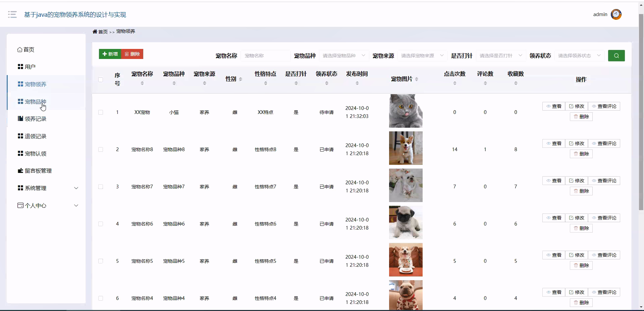Click 删除 trash button for XX宠物 row

click(581, 117)
